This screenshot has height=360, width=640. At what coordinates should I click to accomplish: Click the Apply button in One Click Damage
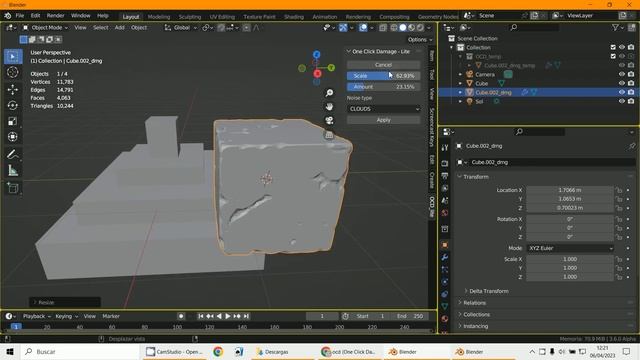click(x=383, y=120)
